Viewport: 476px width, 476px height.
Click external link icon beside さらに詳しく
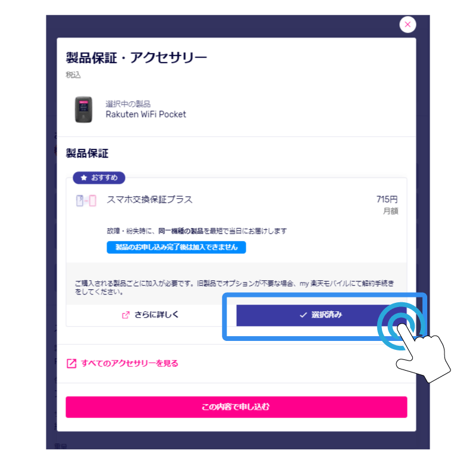click(x=126, y=315)
